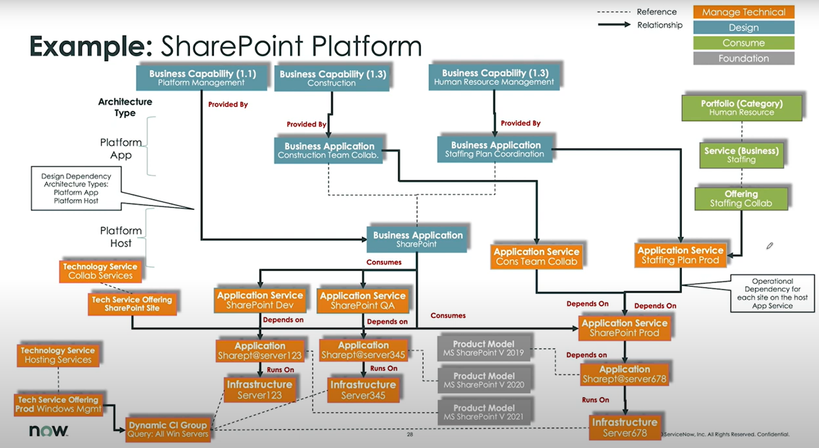Click the 'Architecture Type' heading label
Screen dimensions: 819x448
(x=125, y=107)
